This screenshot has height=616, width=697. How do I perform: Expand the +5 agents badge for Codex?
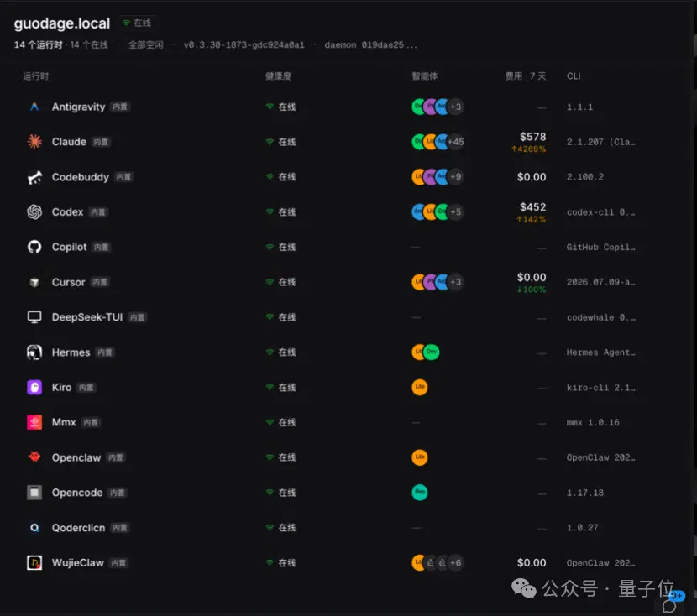pos(456,211)
